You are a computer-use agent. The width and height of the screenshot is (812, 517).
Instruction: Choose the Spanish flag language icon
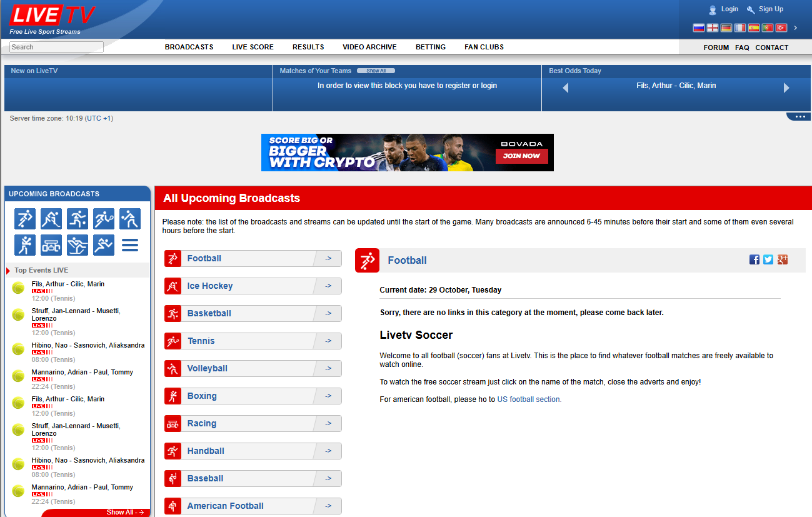753,28
